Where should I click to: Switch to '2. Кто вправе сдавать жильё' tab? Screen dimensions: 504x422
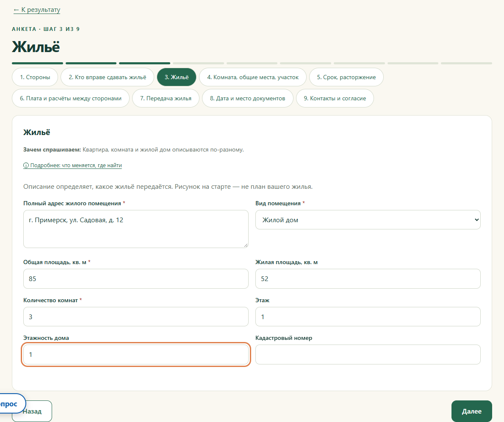coord(107,77)
